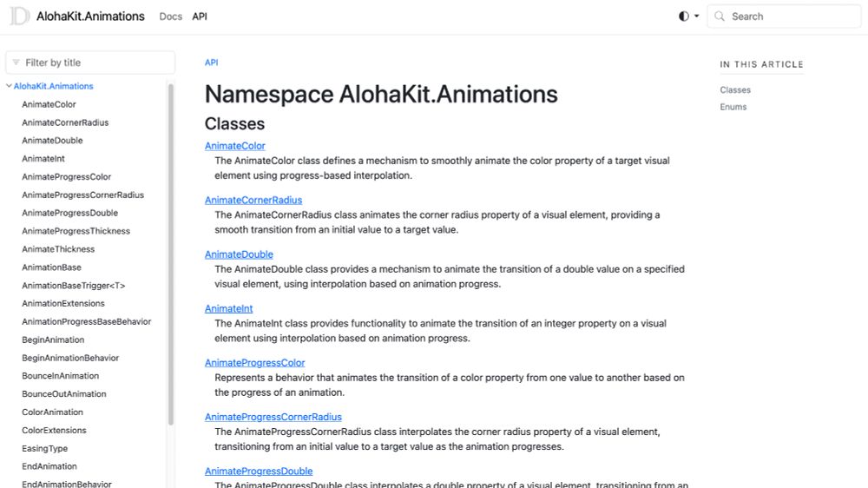Select AnimateCornerRadius in sidebar tree
This screenshot has width=868, height=488.
65,122
